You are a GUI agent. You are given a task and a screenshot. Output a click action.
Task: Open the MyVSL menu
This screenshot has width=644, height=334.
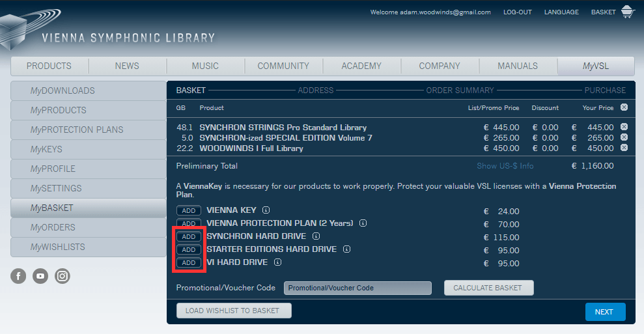[596, 66]
